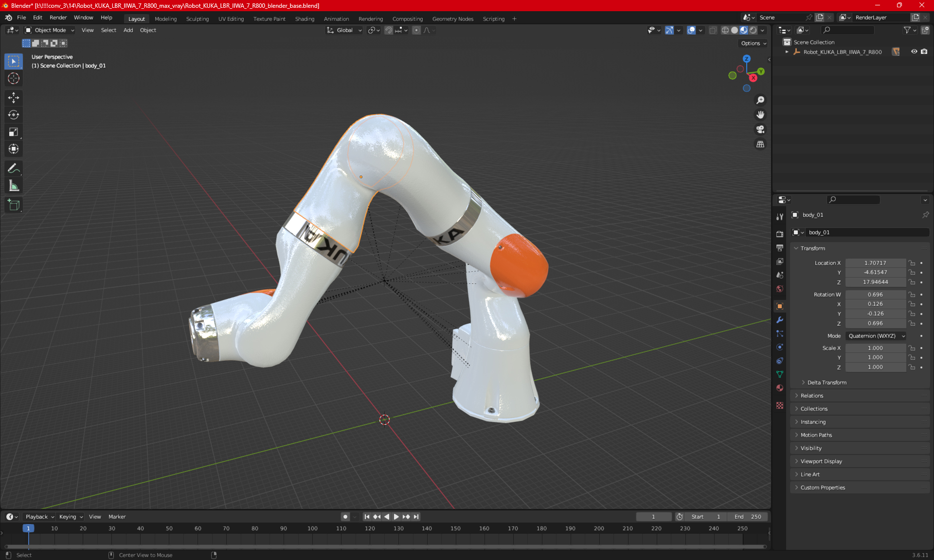Open the viewport Add menu
This screenshot has width=934, height=560.
128,30
